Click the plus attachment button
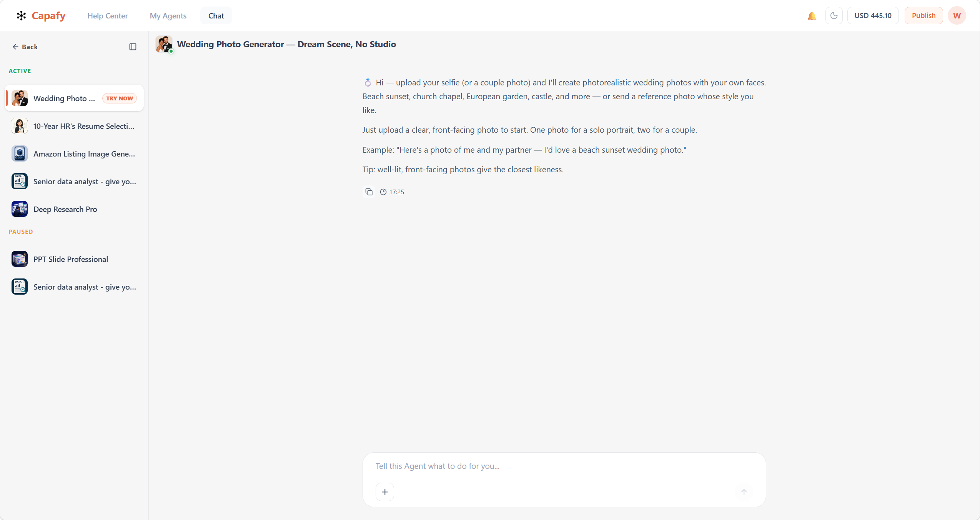Image resolution: width=980 pixels, height=520 pixels. click(x=385, y=492)
